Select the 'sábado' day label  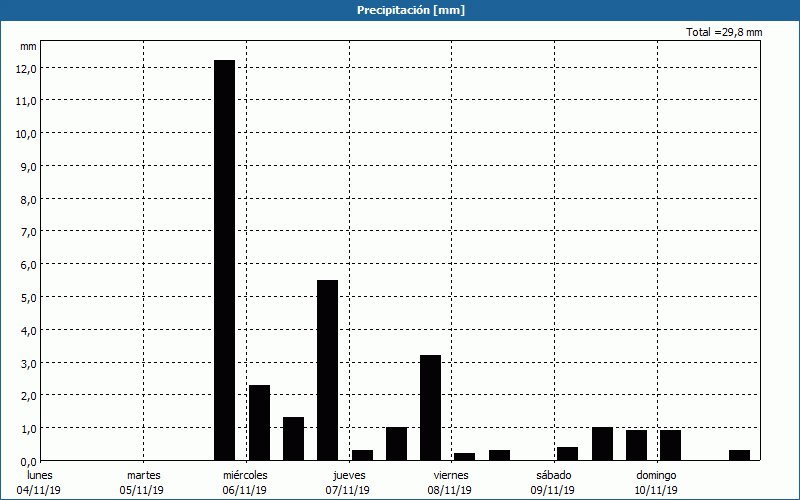click(x=554, y=475)
